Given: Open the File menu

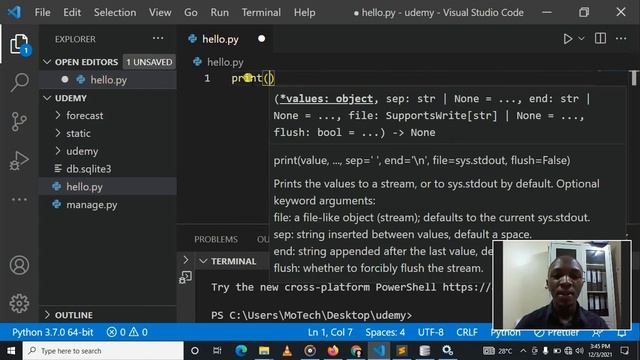Looking at the screenshot, I should point(42,13).
